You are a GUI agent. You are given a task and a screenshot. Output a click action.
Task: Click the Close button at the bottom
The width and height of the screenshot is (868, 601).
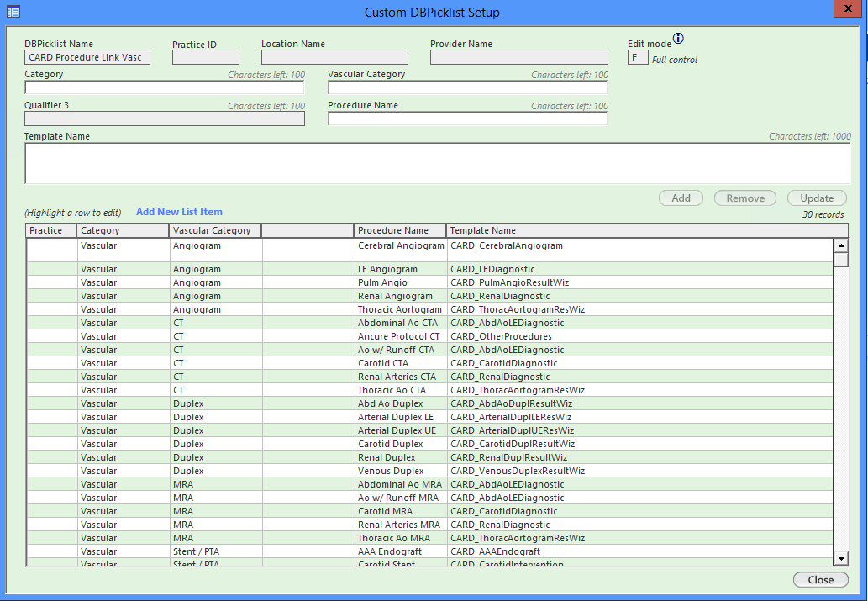[820, 579]
